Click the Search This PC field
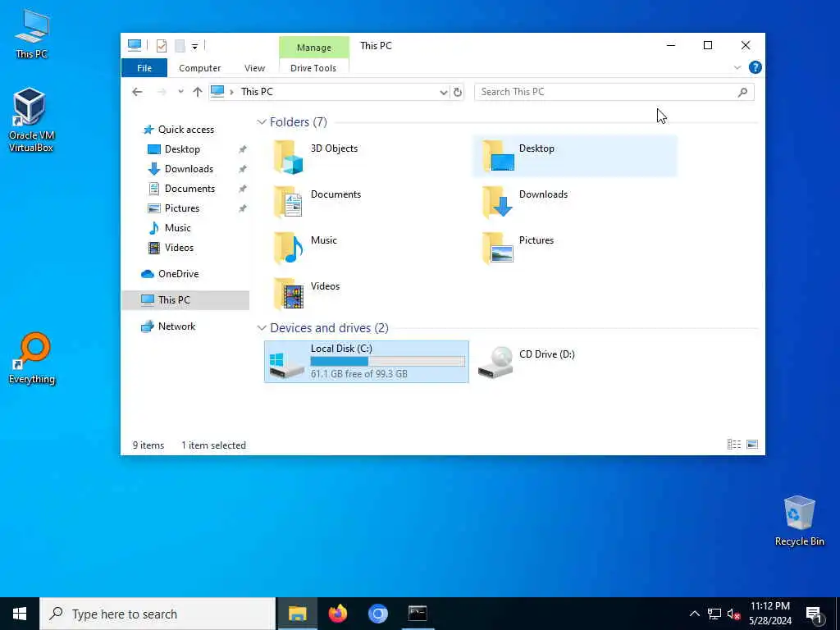This screenshot has width=840, height=630. (614, 92)
